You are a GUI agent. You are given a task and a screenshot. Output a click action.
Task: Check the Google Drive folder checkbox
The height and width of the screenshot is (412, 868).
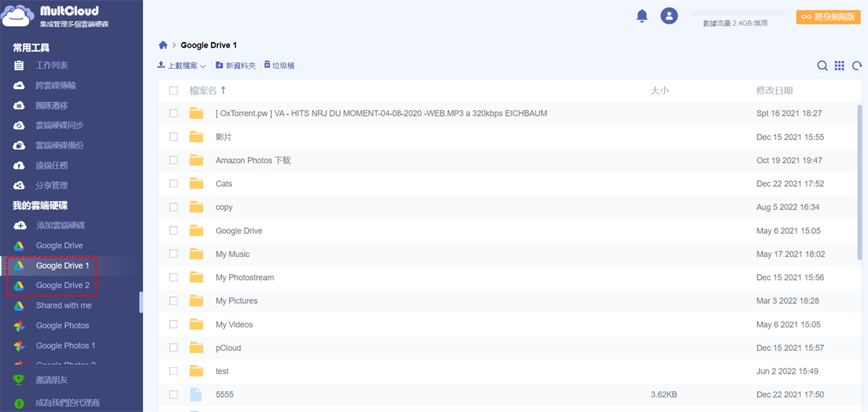174,230
